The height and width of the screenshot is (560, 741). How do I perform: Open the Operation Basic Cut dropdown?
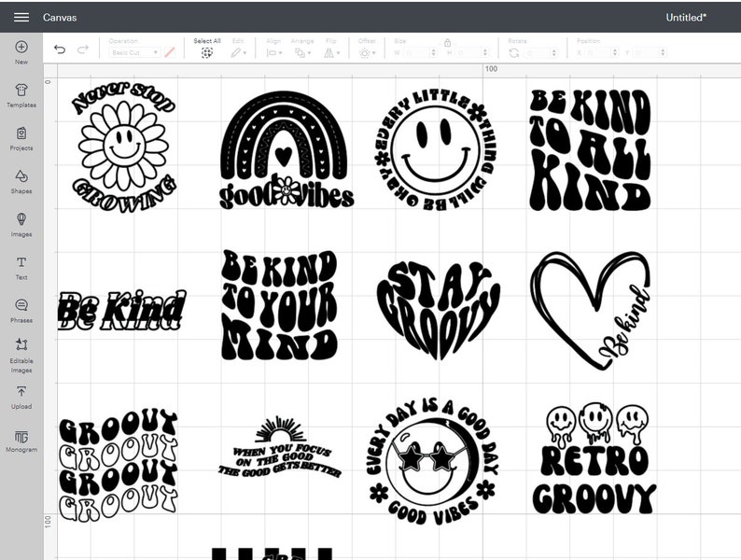[x=134, y=52]
